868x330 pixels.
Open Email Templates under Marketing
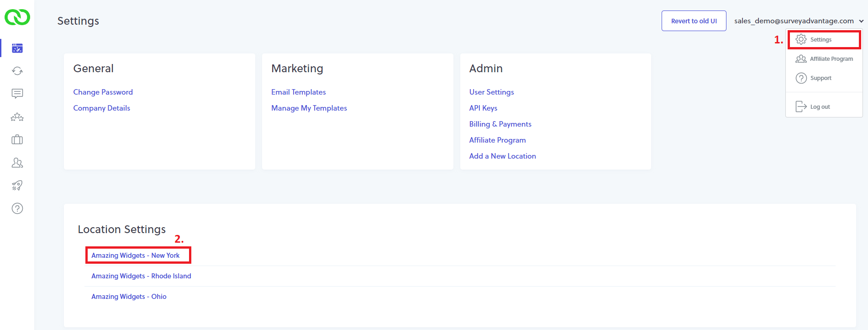(x=298, y=92)
